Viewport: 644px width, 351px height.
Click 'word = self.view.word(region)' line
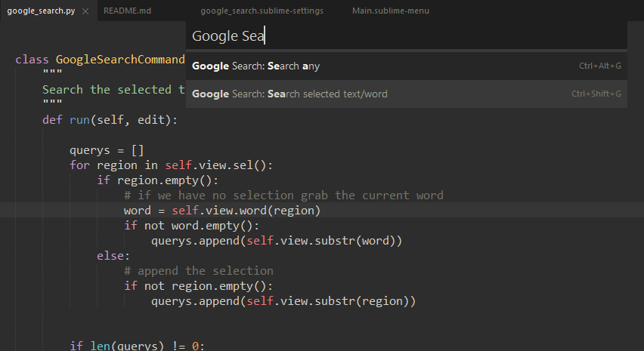coord(222,211)
